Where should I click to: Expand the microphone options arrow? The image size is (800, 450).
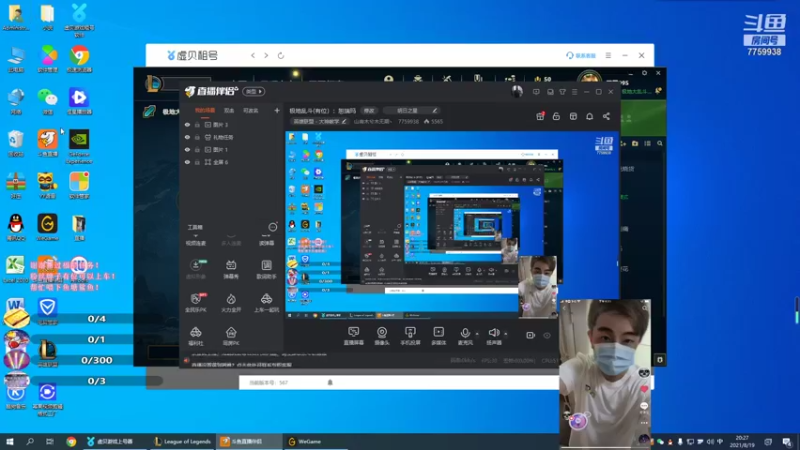[x=477, y=334]
